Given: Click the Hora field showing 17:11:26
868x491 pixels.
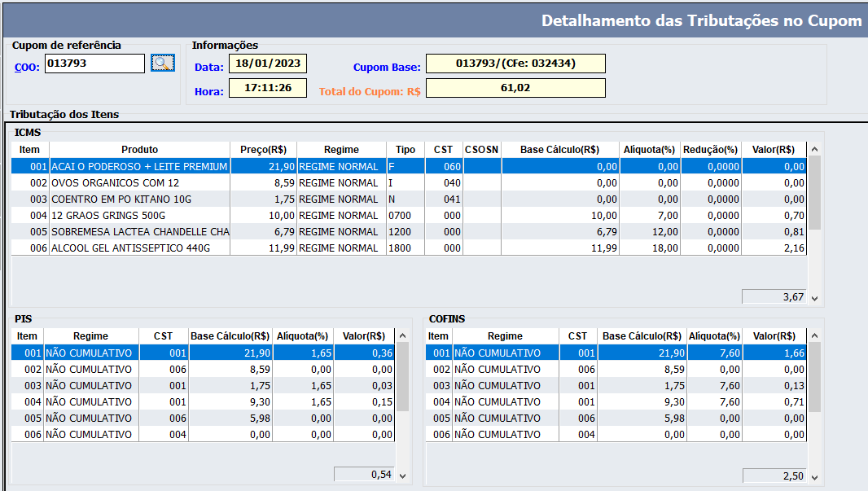Looking at the screenshot, I should [267, 87].
